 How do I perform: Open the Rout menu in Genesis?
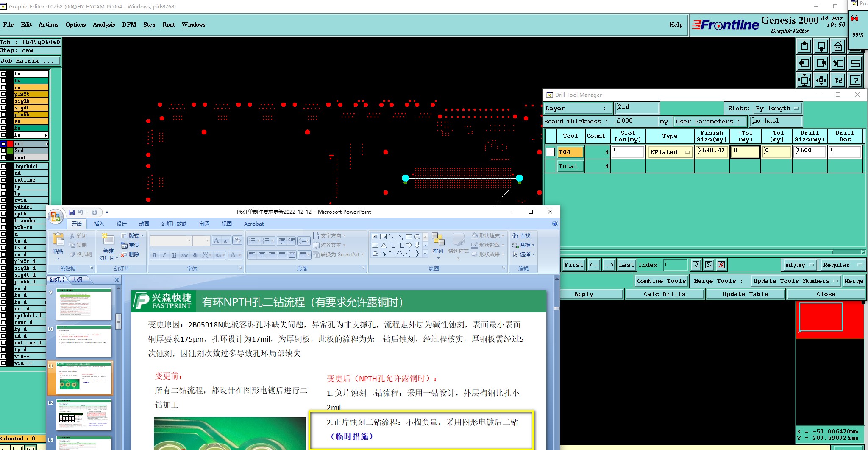pos(169,25)
